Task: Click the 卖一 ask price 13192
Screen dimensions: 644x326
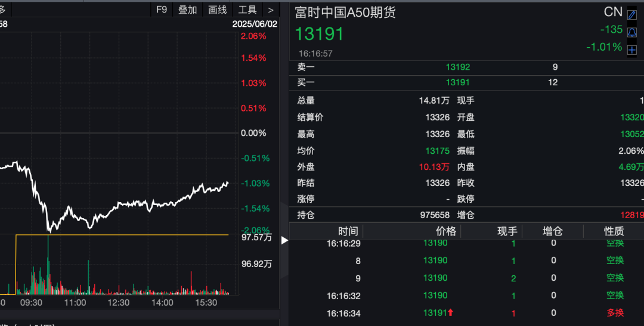Action: point(457,67)
